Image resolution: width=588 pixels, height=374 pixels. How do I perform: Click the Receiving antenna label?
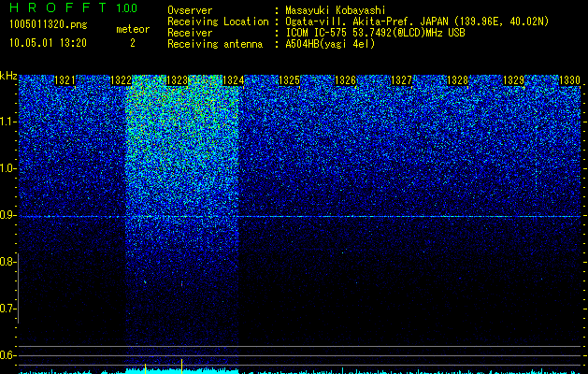click(x=215, y=44)
